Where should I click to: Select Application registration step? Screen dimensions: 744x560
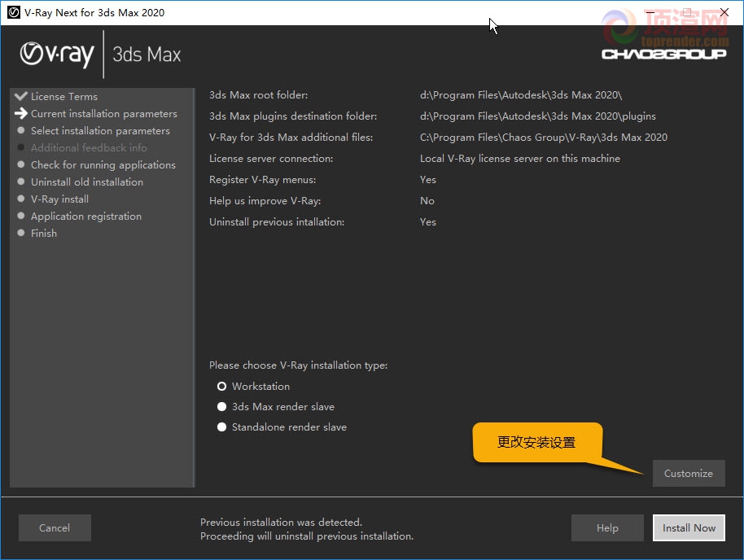coord(86,217)
